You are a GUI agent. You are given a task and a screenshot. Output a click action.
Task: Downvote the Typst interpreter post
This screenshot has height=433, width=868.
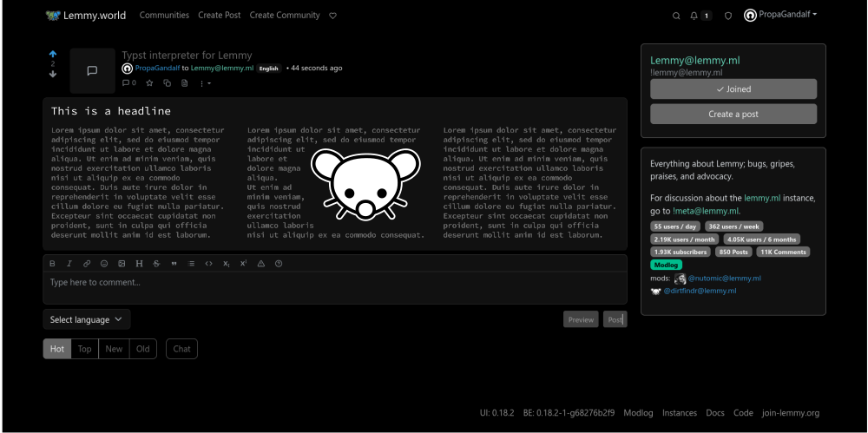click(x=53, y=75)
